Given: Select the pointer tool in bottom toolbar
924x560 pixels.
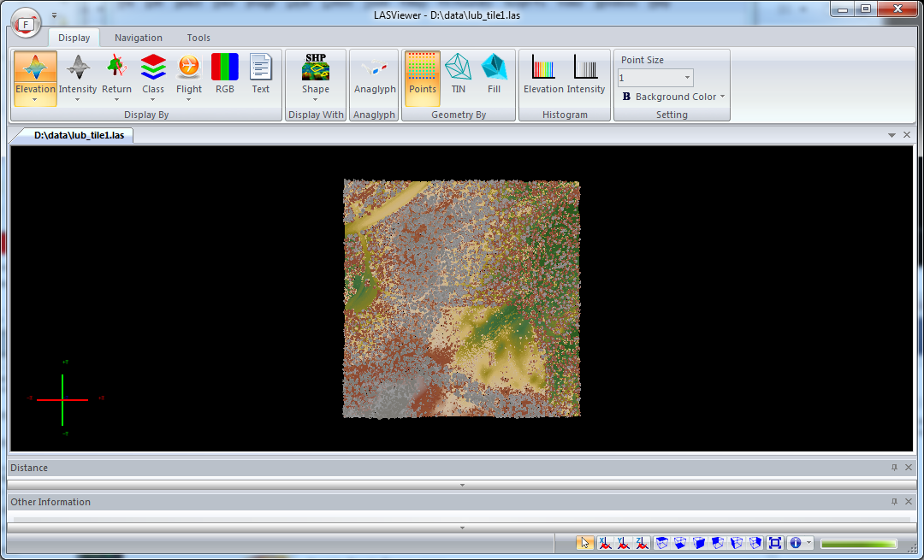Looking at the screenshot, I should click(584, 543).
